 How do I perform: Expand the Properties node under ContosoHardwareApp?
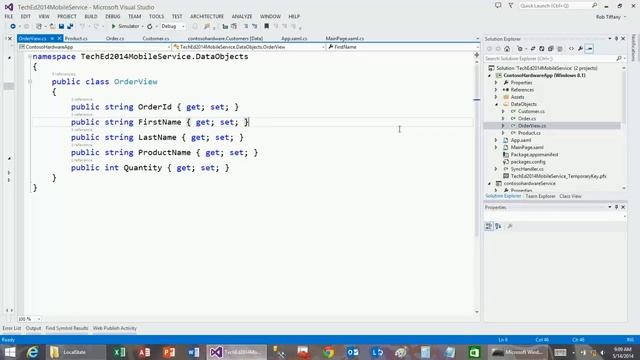[x=496, y=82]
